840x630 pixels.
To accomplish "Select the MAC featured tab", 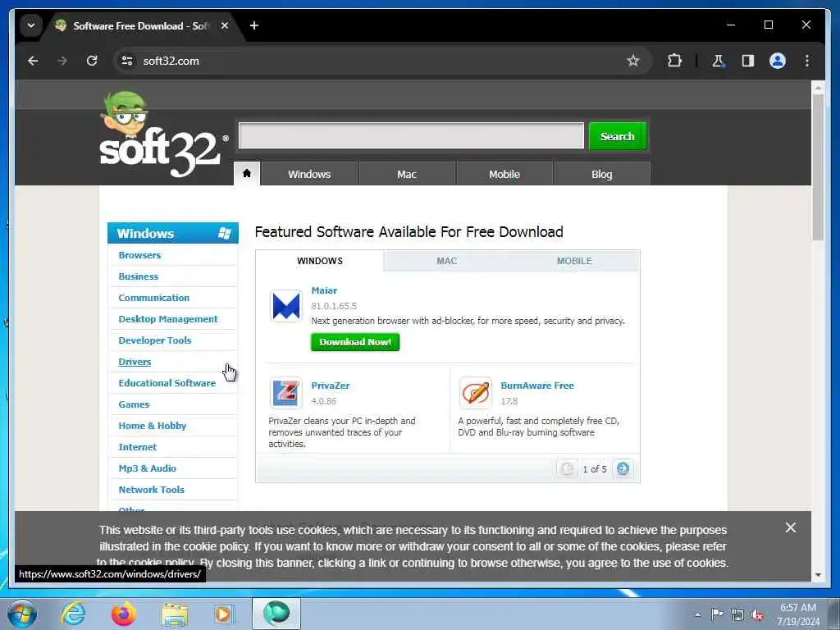I will 447,261.
